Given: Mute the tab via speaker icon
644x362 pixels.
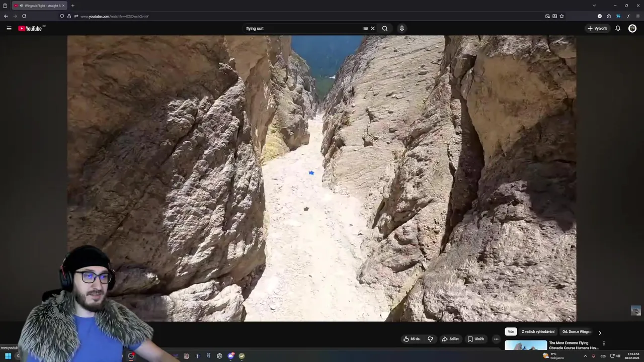Looking at the screenshot, I should coord(21,6).
